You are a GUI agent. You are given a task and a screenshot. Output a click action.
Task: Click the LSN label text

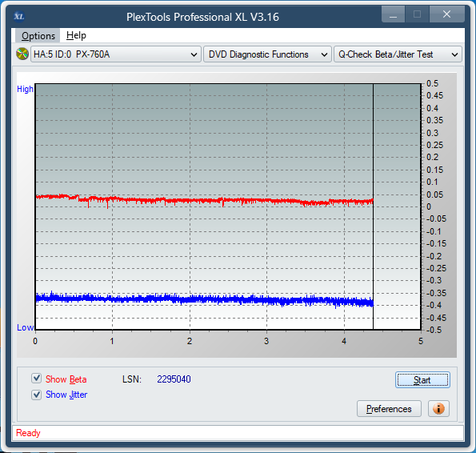pos(132,379)
